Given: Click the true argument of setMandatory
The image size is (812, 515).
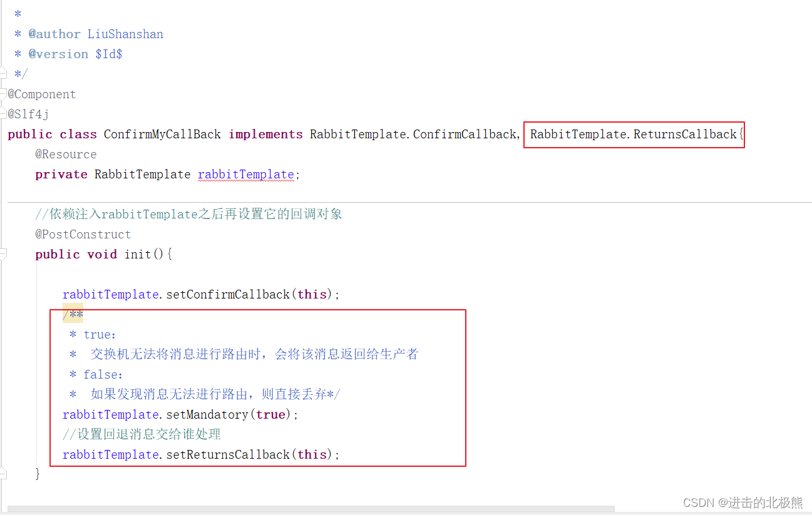Looking at the screenshot, I should coord(270,415).
